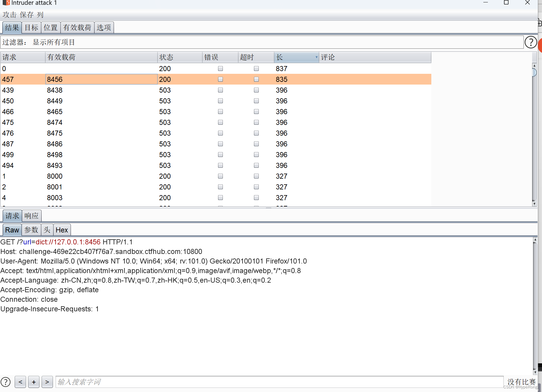Show the Hex request view
Image resolution: width=542 pixels, height=392 pixels.
[x=62, y=230]
